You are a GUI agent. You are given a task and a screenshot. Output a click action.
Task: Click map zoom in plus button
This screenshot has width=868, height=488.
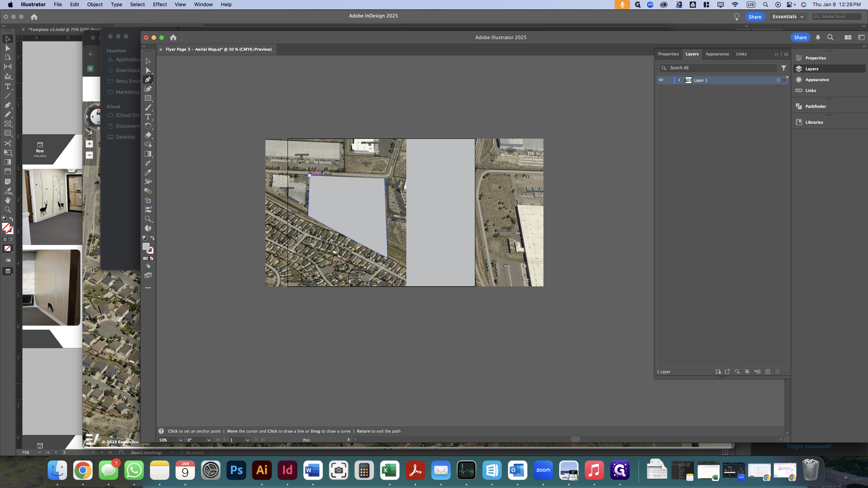[x=89, y=144]
